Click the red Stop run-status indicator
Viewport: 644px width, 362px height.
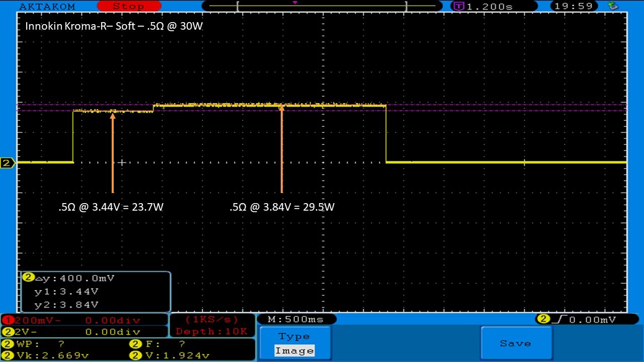pyautogui.click(x=128, y=6)
